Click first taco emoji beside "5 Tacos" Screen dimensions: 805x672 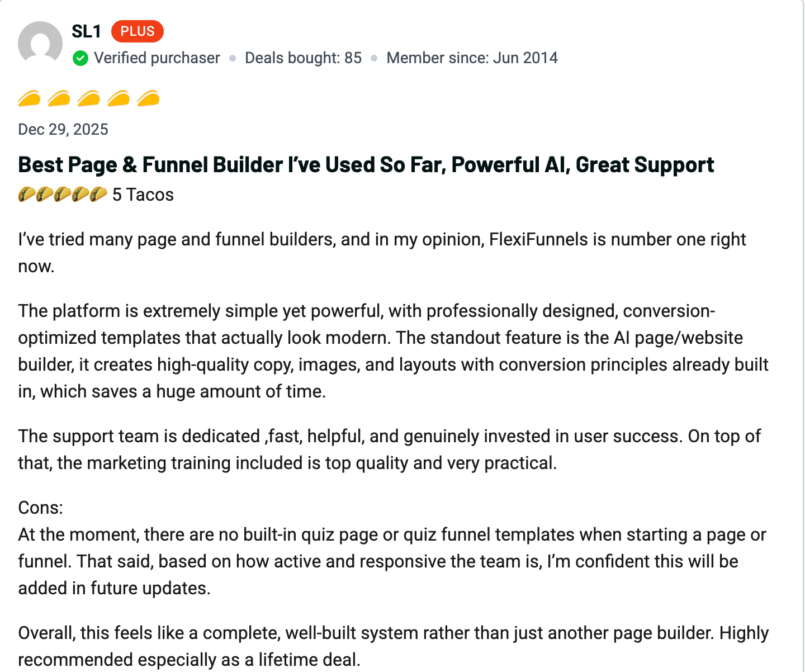pos(26,195)
